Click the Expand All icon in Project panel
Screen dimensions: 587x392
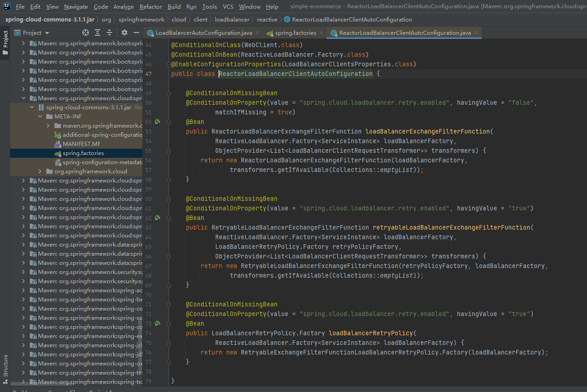click(98, 32)
